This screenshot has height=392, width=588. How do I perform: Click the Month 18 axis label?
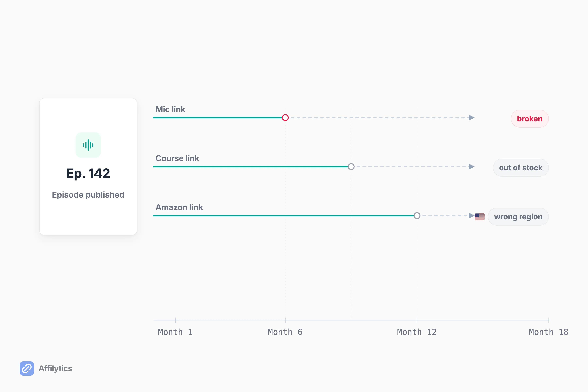[548, 332]
